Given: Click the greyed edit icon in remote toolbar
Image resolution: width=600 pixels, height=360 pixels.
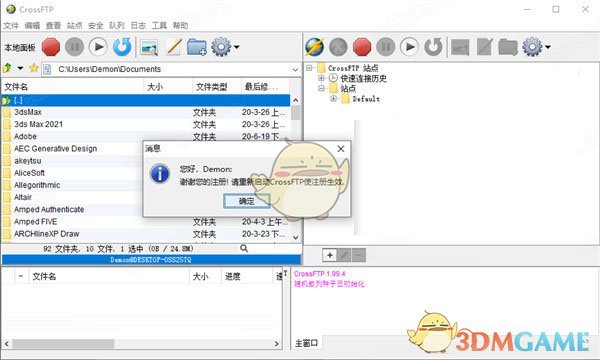Looking at the screenshot, I should [484, 47].
